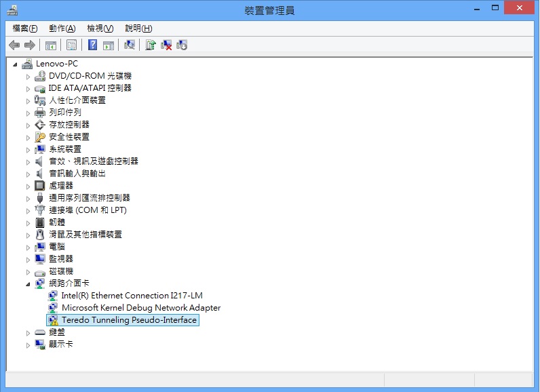Click the 鍵盤 keyboard icon
Image resolution: width=540 pixels, height=392 pixels.
tap(40, 332)
